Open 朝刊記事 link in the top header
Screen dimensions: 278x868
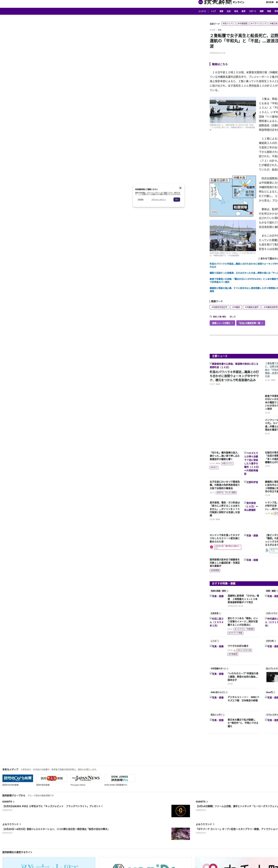[x=270, y=2]
